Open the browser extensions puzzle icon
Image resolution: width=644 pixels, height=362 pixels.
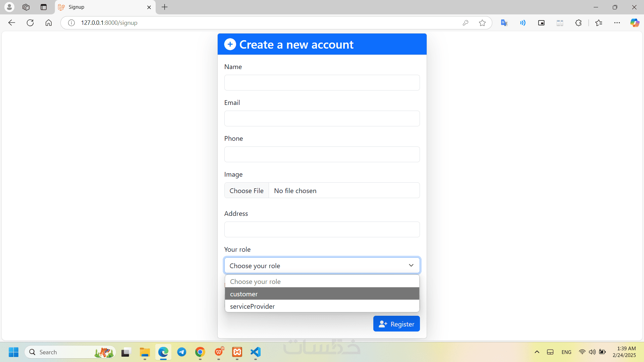tap(578, 23)
